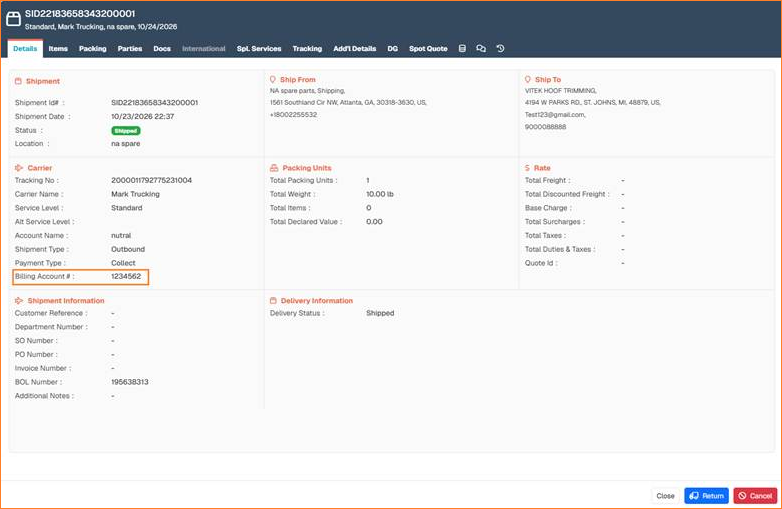Click the header subtitle 'Standard, Mark Trucking, na spare'
This screenshot has height=509, width=782.
[x=80, y=27]
